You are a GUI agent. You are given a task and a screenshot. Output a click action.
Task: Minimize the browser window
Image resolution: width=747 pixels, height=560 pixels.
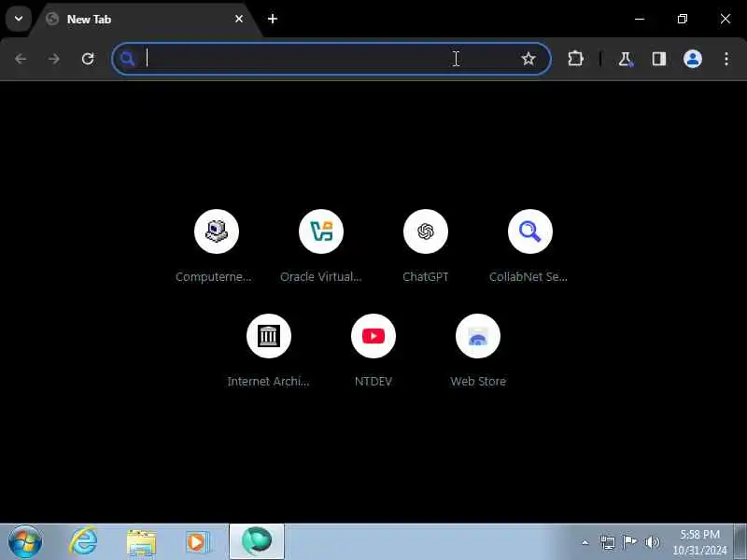click(x=640, y=19)
